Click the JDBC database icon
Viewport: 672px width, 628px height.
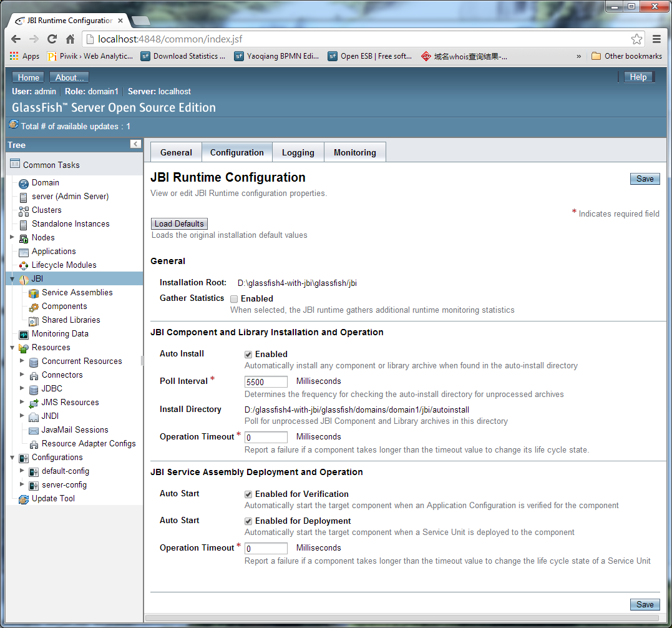(x=34, y=390)
